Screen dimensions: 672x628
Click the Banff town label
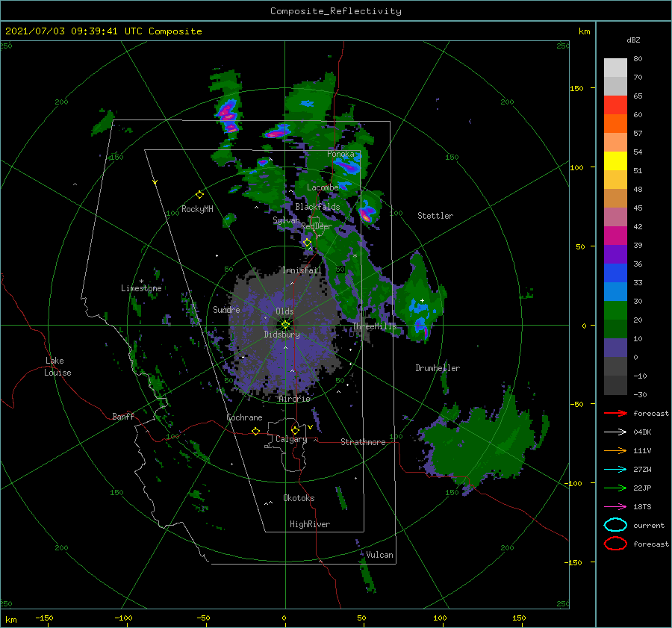pyautogui.click(x=123, y=416)
